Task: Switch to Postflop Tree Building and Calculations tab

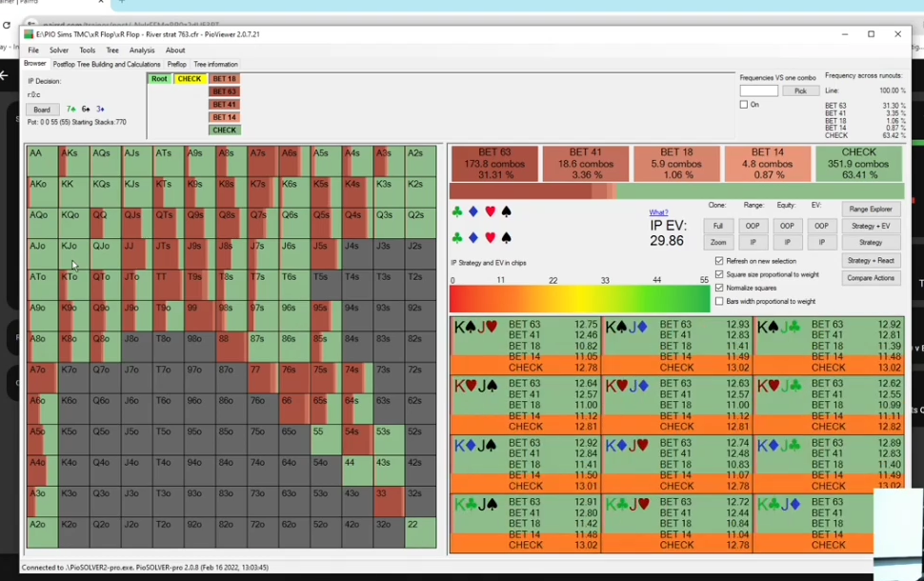Action: coord(107,64)
